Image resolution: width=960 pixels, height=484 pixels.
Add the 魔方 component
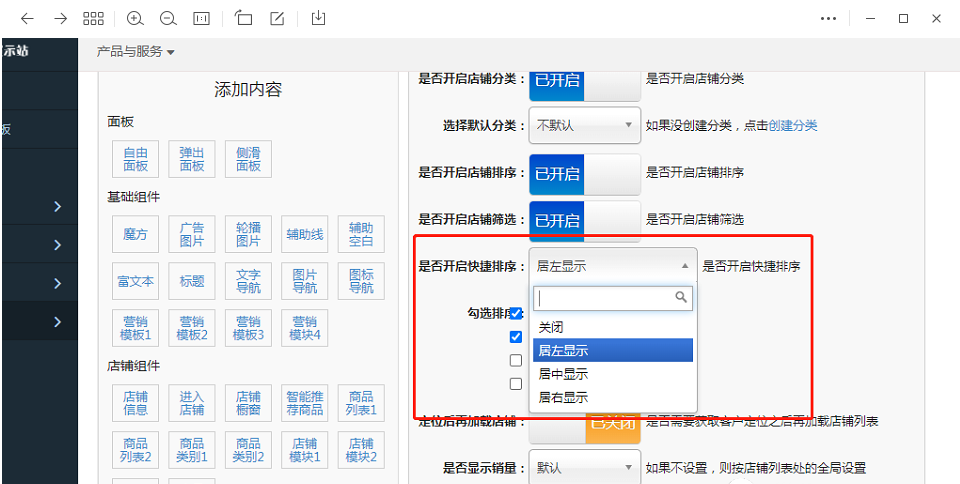[135, 235]
